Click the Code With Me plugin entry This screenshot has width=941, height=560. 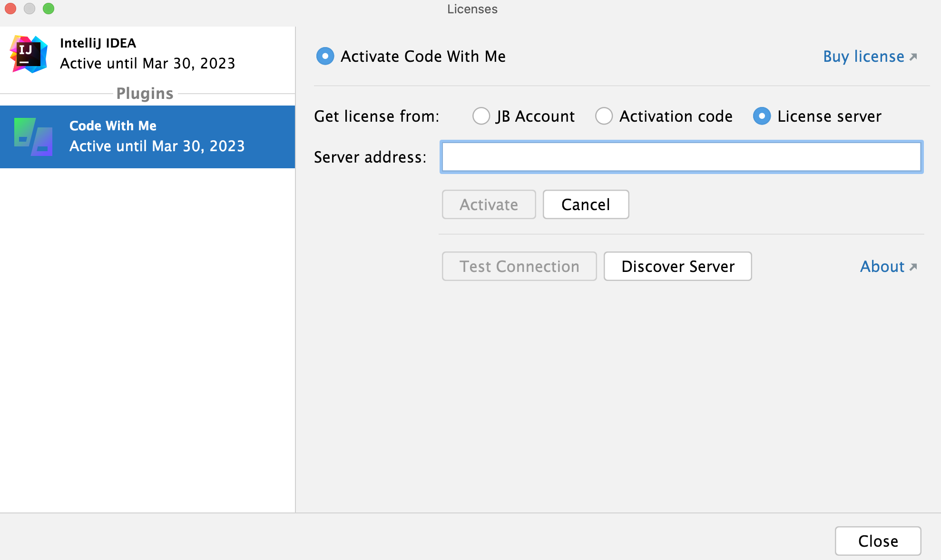[x=147, y=136]
